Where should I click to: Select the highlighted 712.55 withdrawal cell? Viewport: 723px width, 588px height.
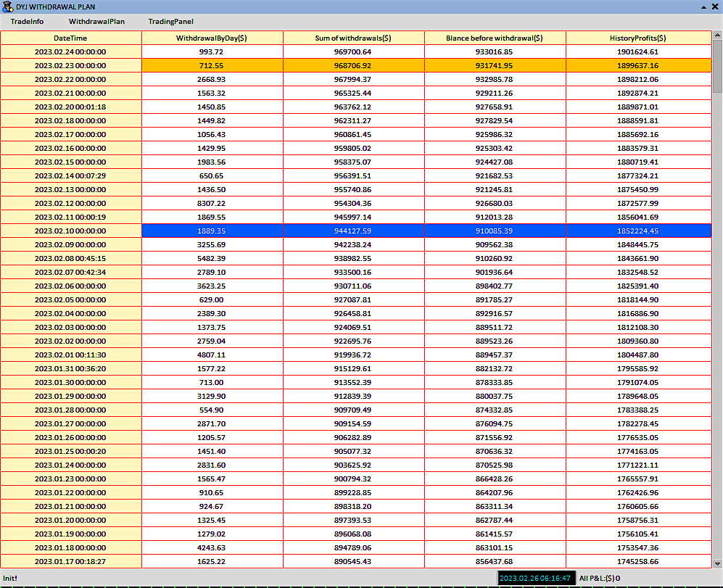pos(212,65)
